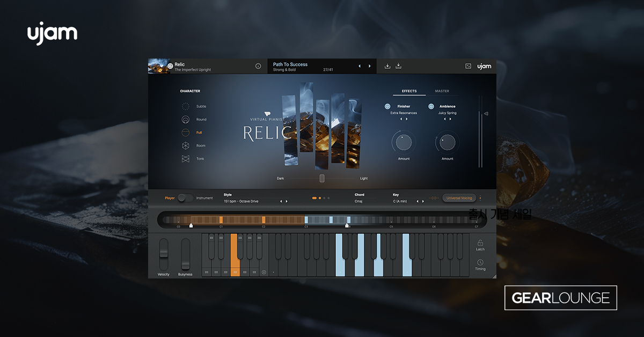
Task: Browse next Style using the arrow
Action: click(x=286, y=200)
